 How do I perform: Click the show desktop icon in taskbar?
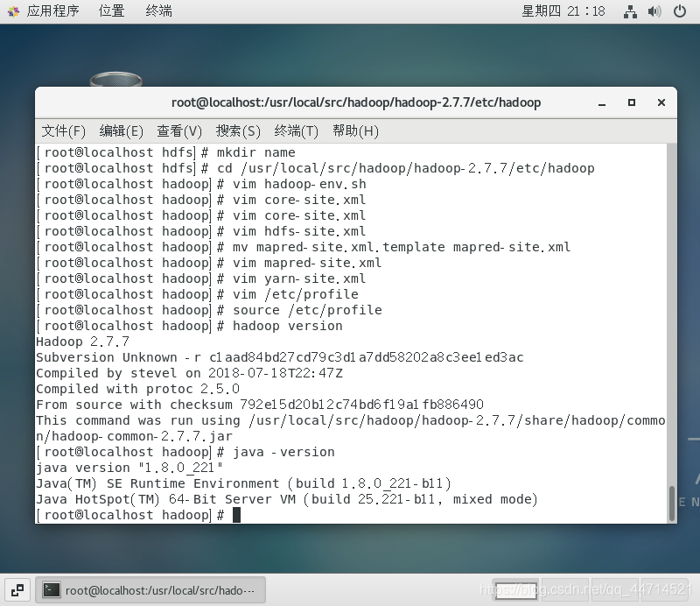click(17, 590)
